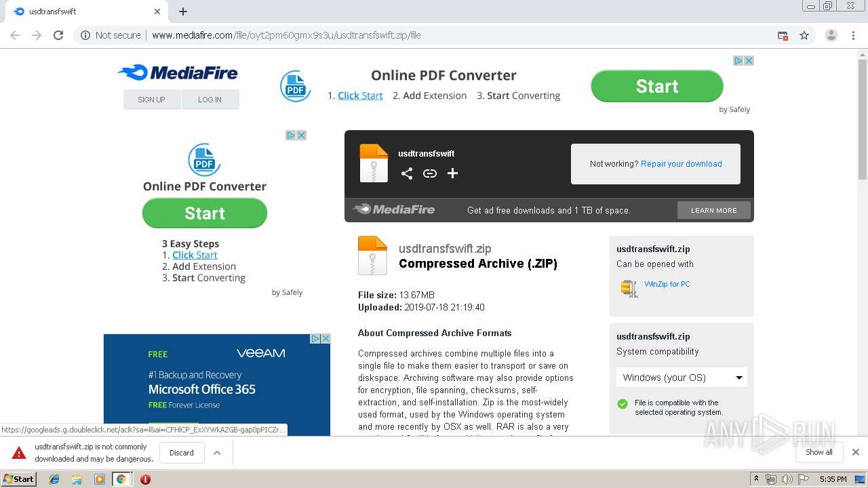Viewport: 868px width, 488px height.
Task: Open the AdChoices arrow on the top banner
Action: (x=738, y=60)
